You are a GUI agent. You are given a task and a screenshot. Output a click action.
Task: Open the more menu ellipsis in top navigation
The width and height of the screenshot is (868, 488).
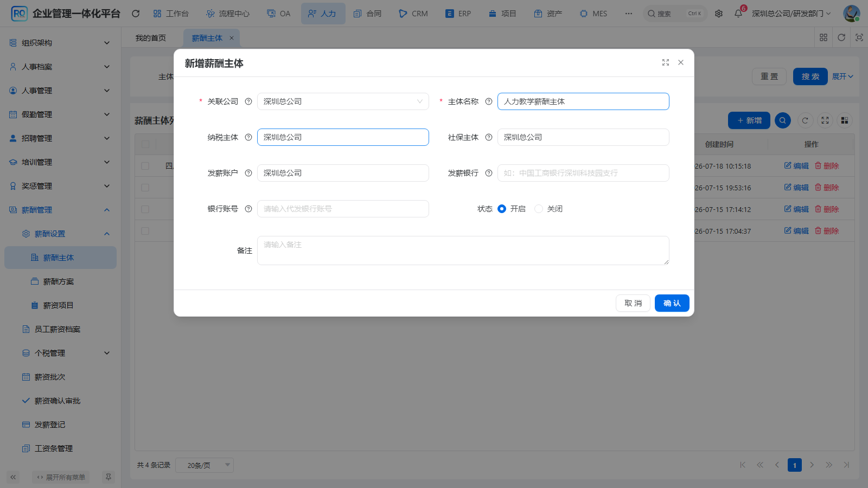coord(629,14)
